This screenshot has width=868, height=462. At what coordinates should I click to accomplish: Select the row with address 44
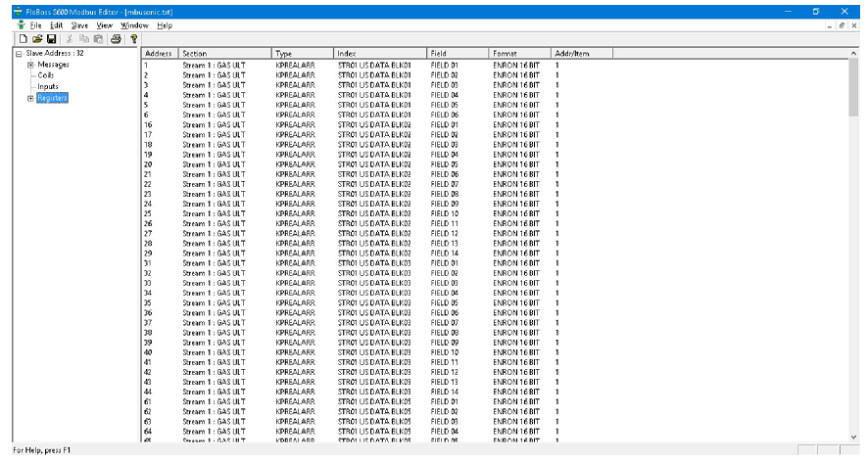tap(495, 392)
